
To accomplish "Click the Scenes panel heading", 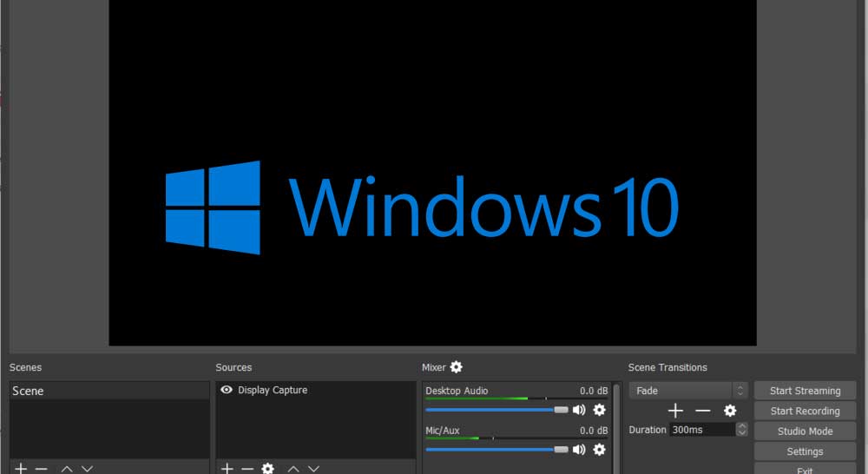I will tap(25, 367).
